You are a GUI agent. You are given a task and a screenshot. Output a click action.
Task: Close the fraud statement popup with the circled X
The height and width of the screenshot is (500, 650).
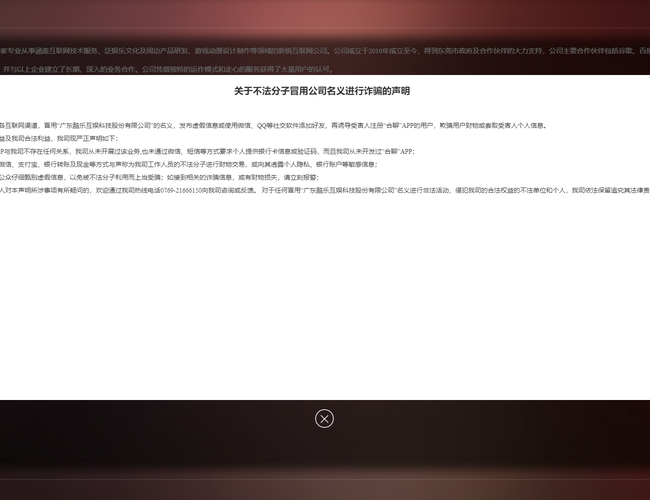[x=324, y=418]
